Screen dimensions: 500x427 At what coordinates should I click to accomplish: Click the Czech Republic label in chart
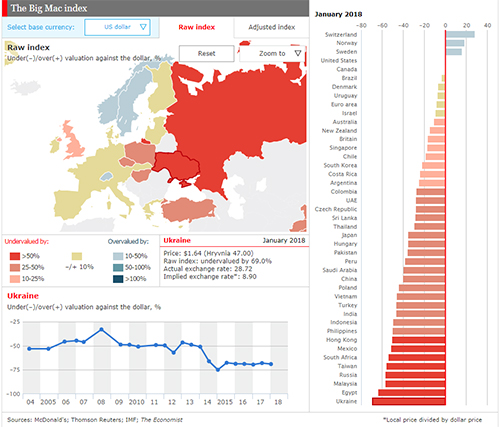tap(336, 209)
